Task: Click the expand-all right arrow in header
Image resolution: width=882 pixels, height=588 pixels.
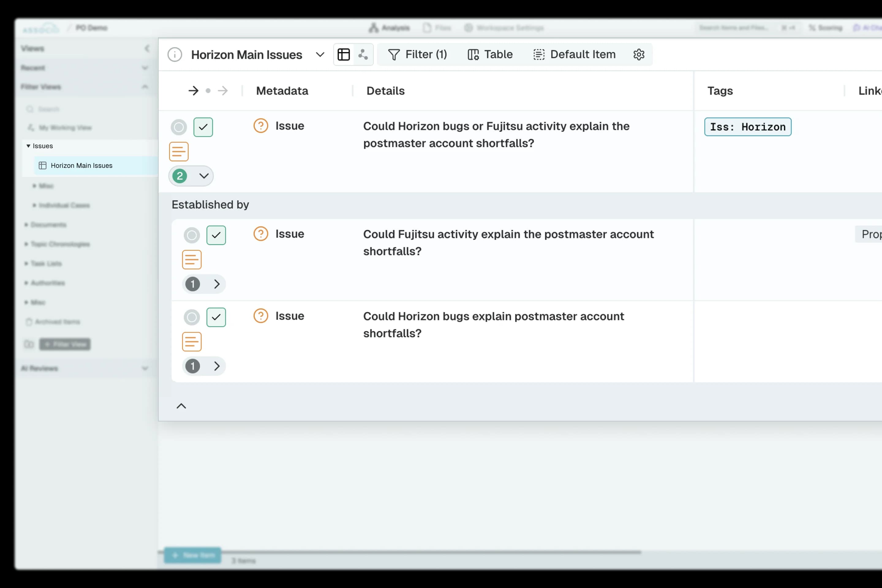Action: click(x=194, y=91)
